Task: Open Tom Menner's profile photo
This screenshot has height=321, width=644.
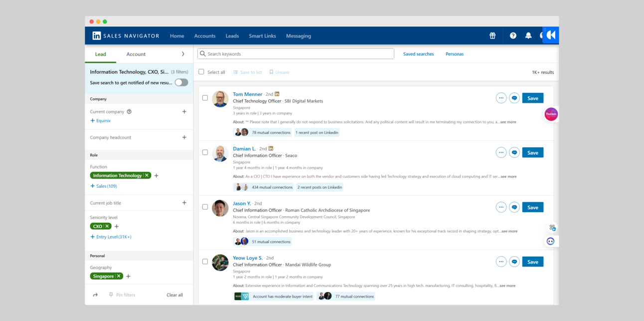Action: tap(220, 99)
